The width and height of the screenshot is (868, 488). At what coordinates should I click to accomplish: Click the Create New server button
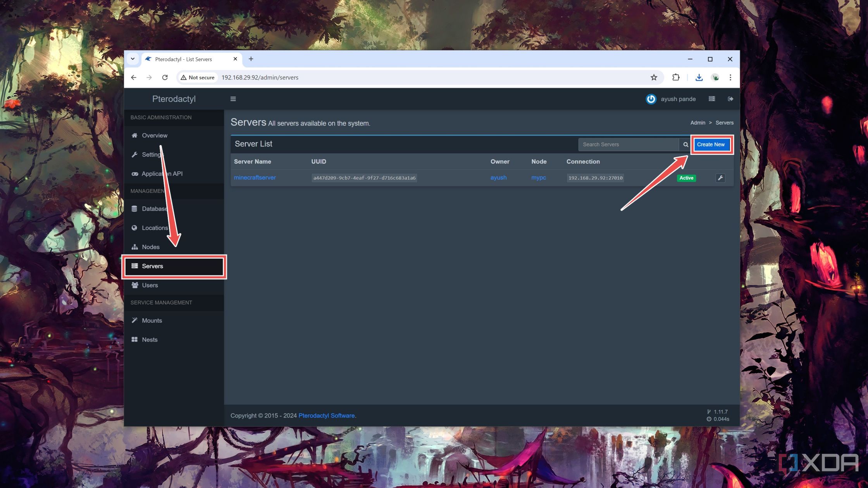pyautogui.click(x=711, y=144)
